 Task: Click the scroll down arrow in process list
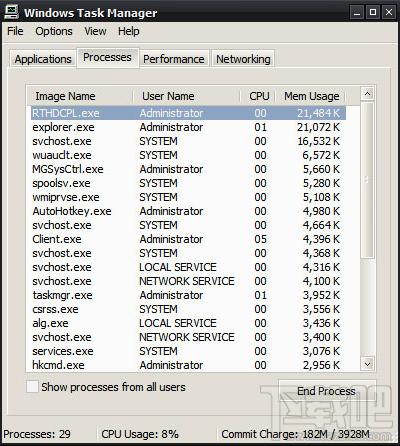click(367, 364)
